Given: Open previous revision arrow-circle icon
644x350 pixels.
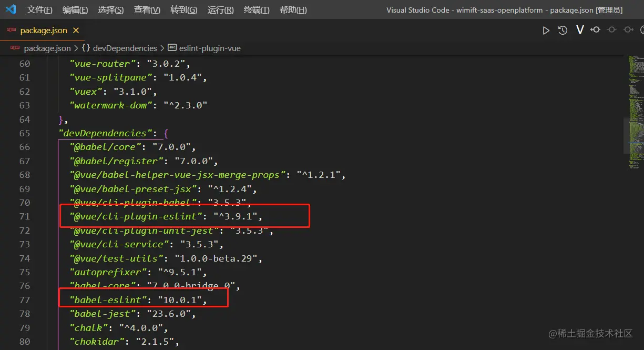Looking at the screenshot, I should pos(596,30).
